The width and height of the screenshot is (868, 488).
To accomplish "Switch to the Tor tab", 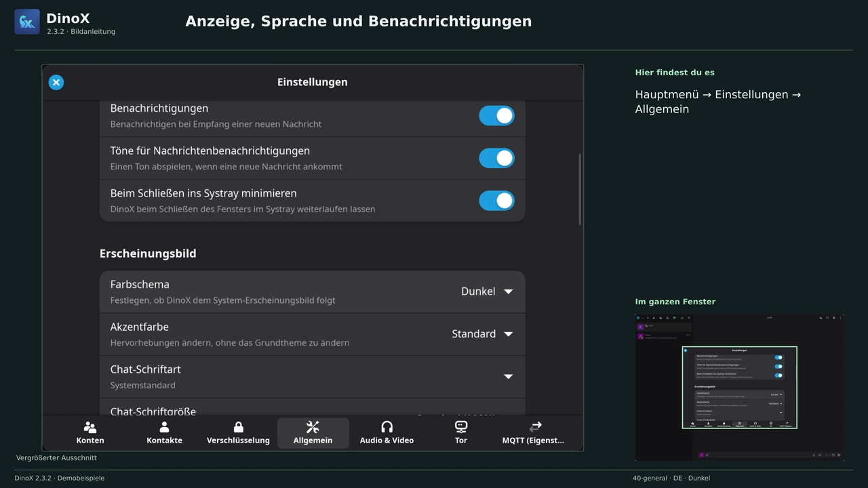I will 461,433.
